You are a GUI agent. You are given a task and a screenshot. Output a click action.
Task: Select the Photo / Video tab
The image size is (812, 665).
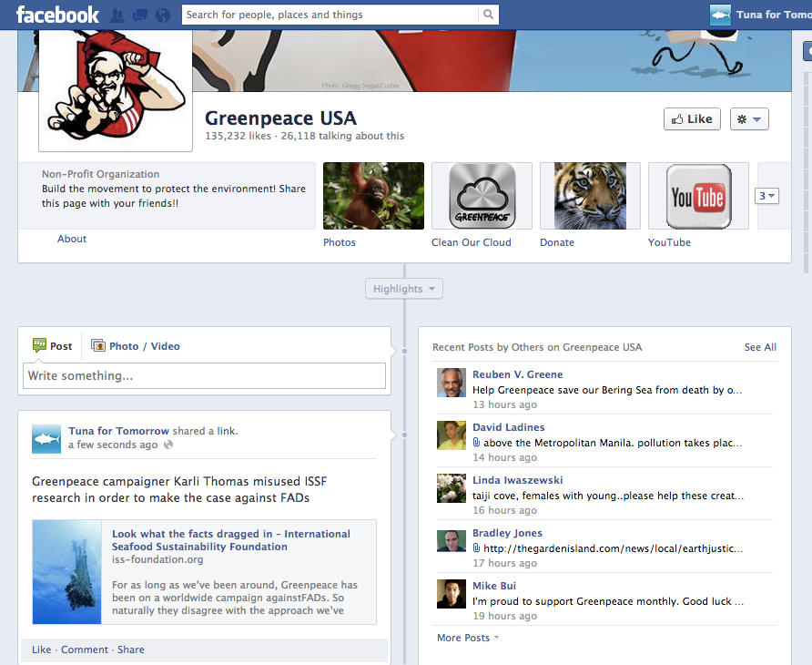point(135,346)
